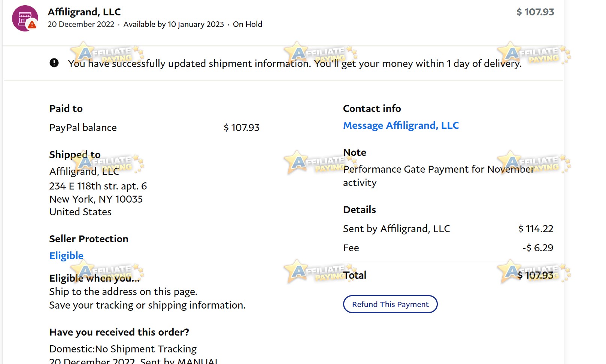Click the Total row in Details
The height and width of the screenshot is (364, 606).
tap(448, 275)
